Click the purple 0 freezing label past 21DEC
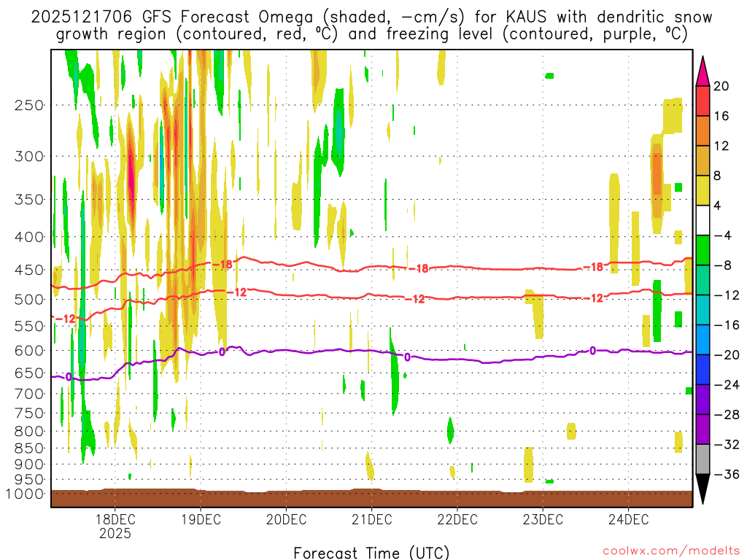The width and height of the screenshot is (747, 560). (407, 357)
